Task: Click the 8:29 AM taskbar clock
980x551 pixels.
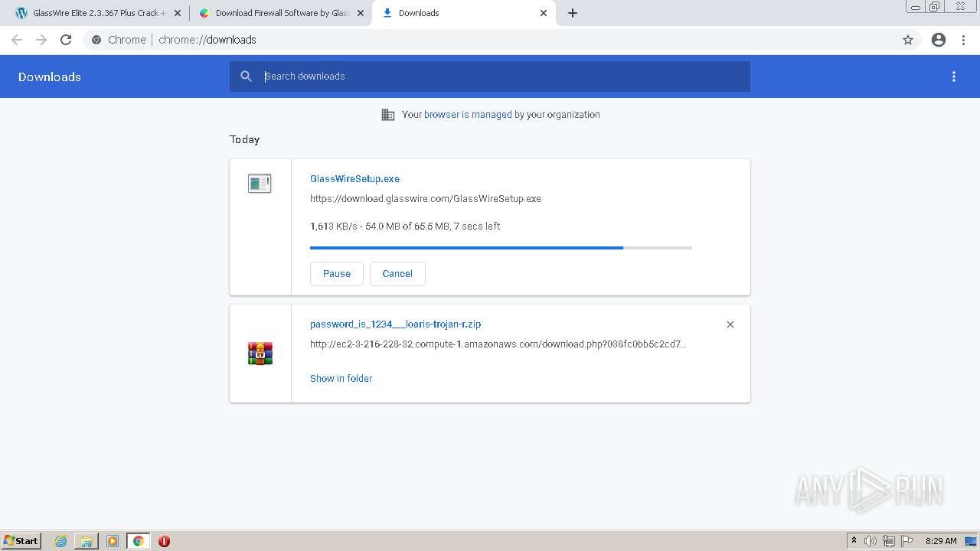Action: (x=941, y=541)
